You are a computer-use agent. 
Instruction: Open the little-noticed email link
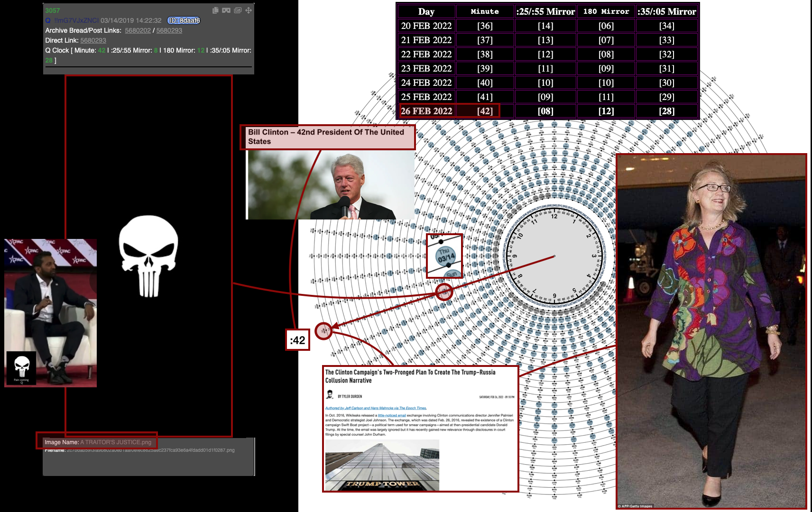click(x=392, y=415)
